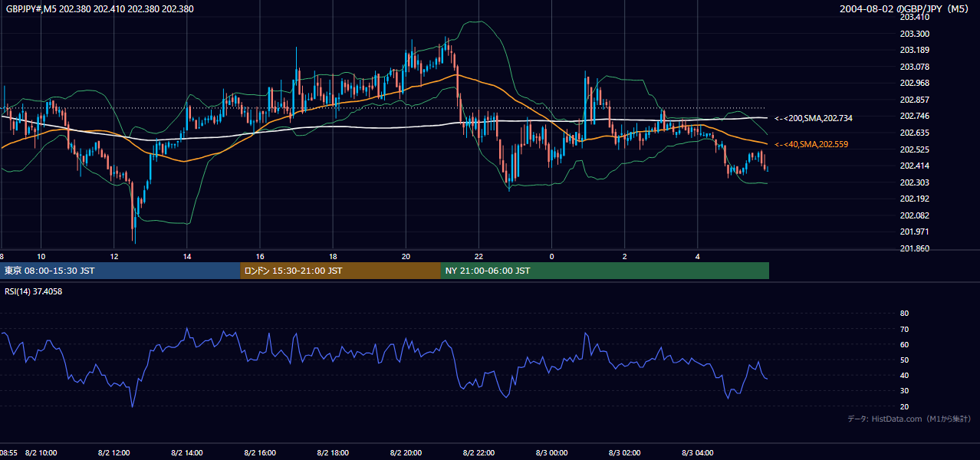980x460 pixels.
Task: Click the '8/2 10:00' date label
Action: click(41, 453)
